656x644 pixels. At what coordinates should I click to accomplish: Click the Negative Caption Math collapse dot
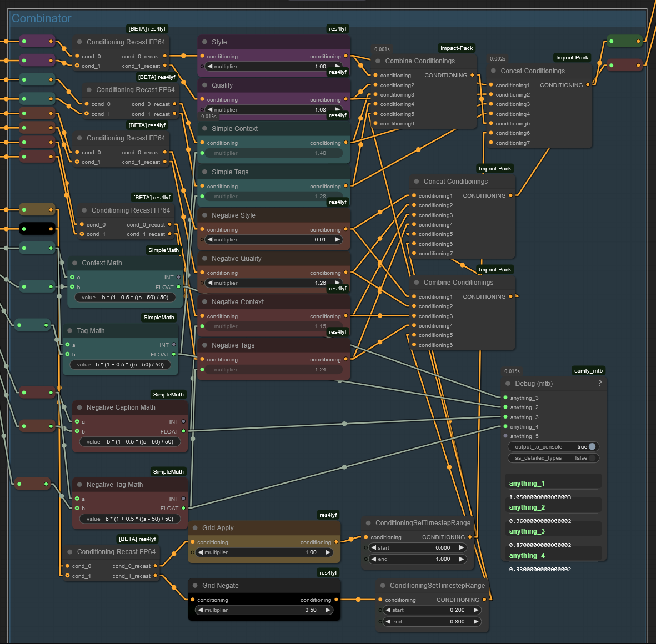79,407
